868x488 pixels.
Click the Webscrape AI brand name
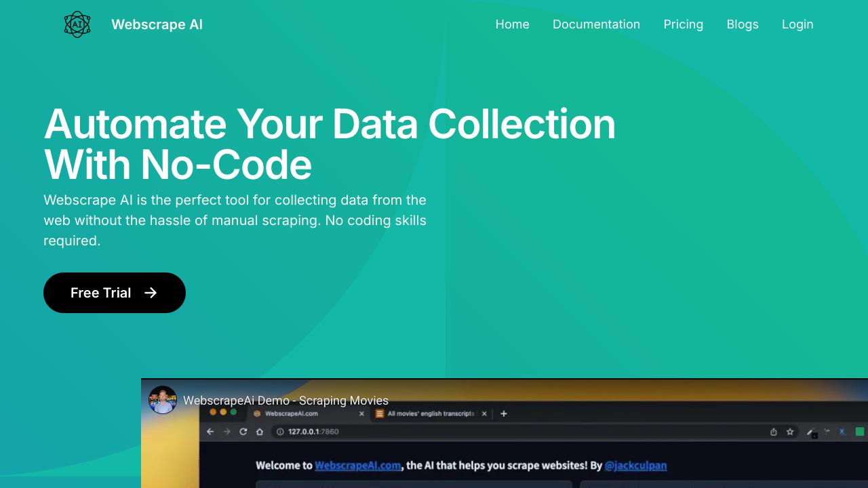pyautogui.click(x=157, y=24)
